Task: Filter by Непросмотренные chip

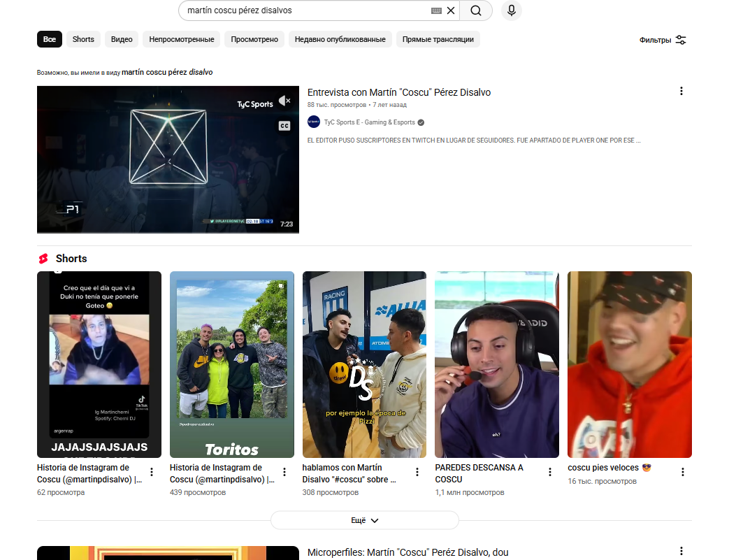Action: 182,39
